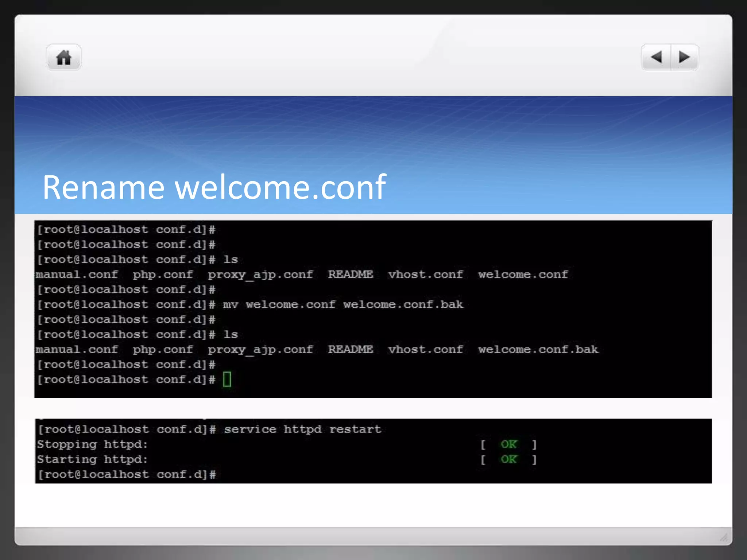Click 'php.conf' in the second ls listing
747x560 pixels.
(163, 350)
